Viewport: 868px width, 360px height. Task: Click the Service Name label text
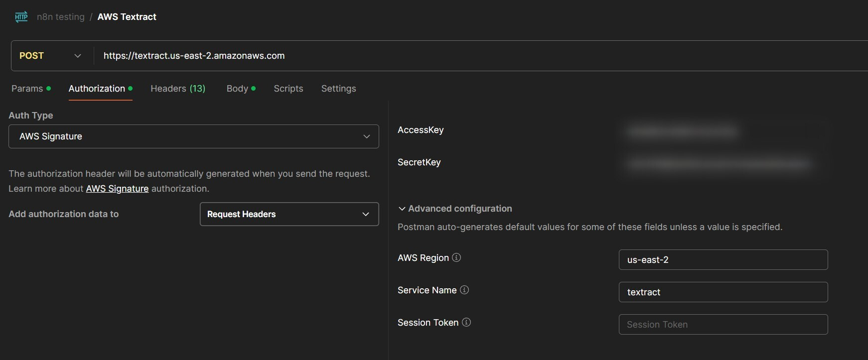pyautogui.click(x=427, y=290)
